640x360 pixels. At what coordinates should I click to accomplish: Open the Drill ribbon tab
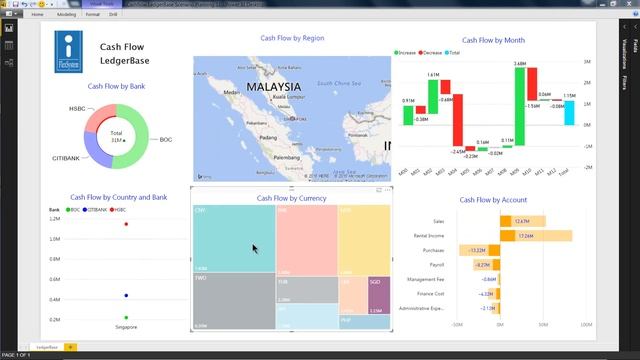[113, 14]
